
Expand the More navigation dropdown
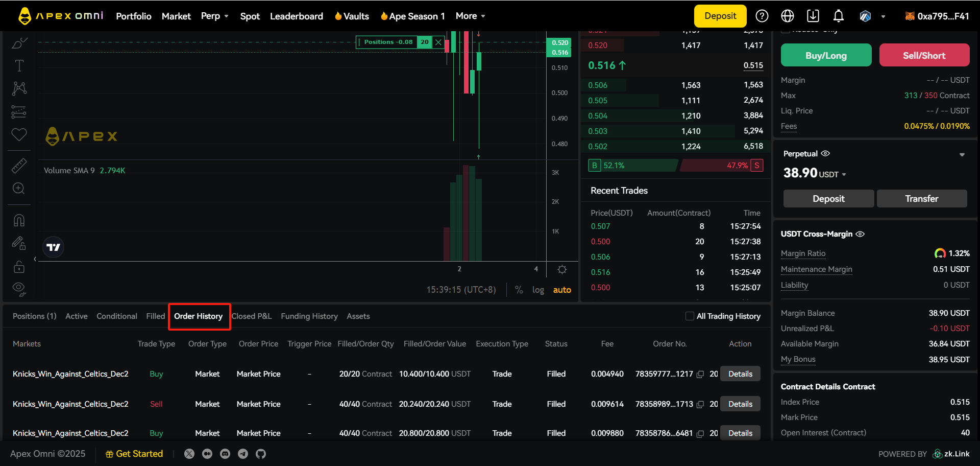pyautogui.click(x=470, y=16)
